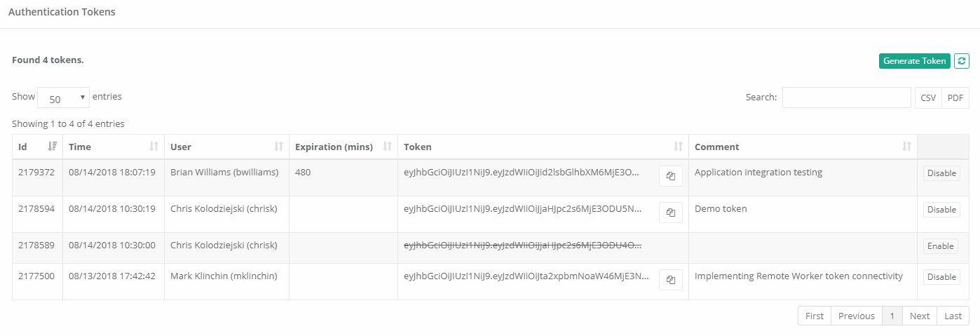
Task: Copy Mark Klinchin's token to clipboard
Action: tap(671, 280)
